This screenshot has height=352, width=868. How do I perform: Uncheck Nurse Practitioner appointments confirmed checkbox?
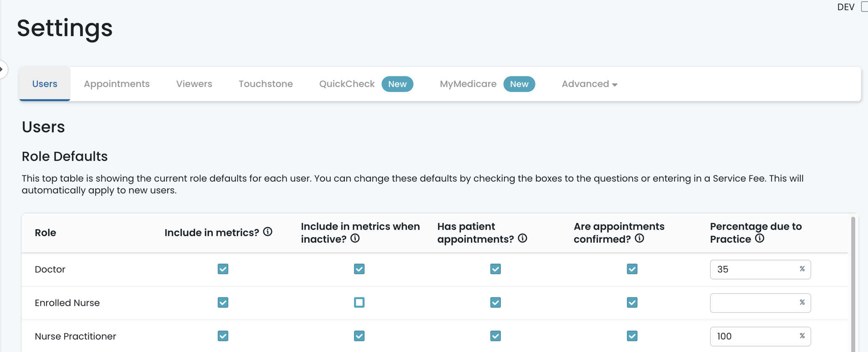[x=632, y=336]
